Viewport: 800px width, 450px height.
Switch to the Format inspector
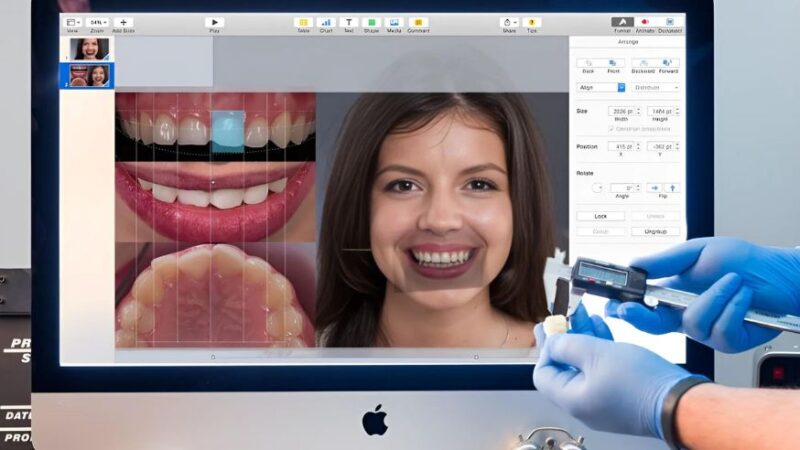click(622, 22)
